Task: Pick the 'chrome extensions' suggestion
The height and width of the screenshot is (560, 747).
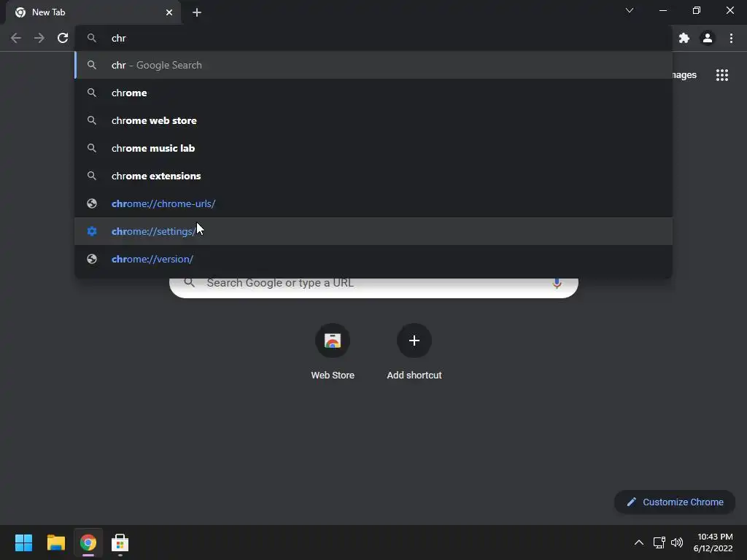Action: [373, 176]
